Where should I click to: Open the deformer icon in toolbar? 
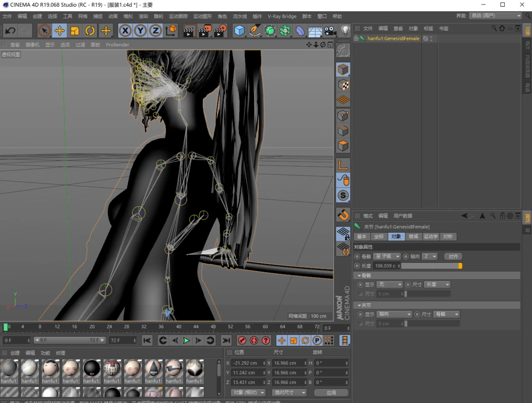point(301,31)
